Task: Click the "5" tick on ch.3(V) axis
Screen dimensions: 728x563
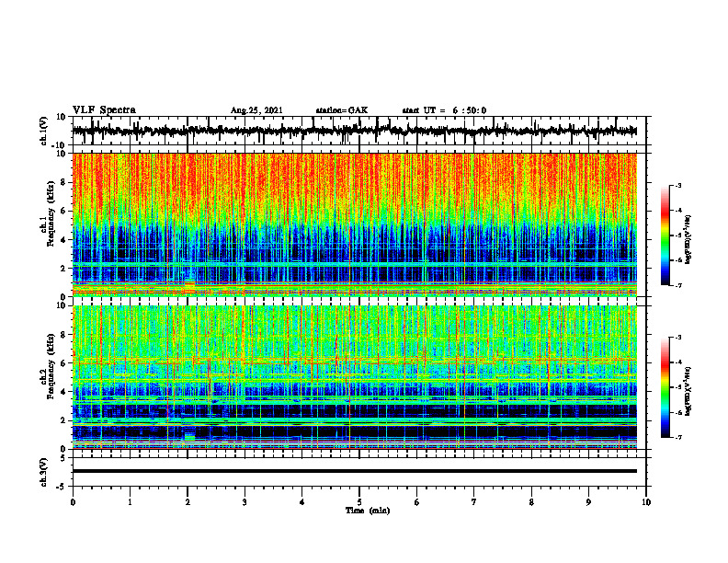Action: click(63, 458)
